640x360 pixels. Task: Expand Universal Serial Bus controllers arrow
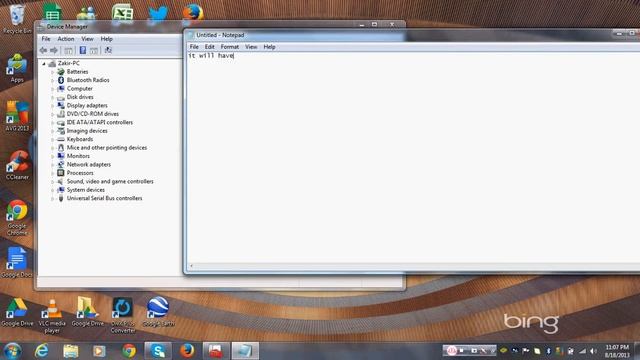point(53,199)
